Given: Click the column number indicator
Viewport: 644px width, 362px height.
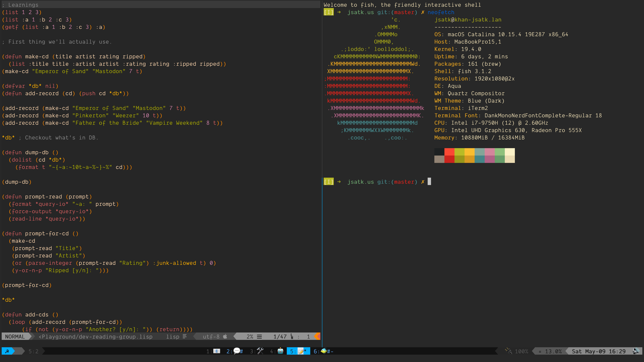Looking at the screenshot, I should [x=310, y=337].
